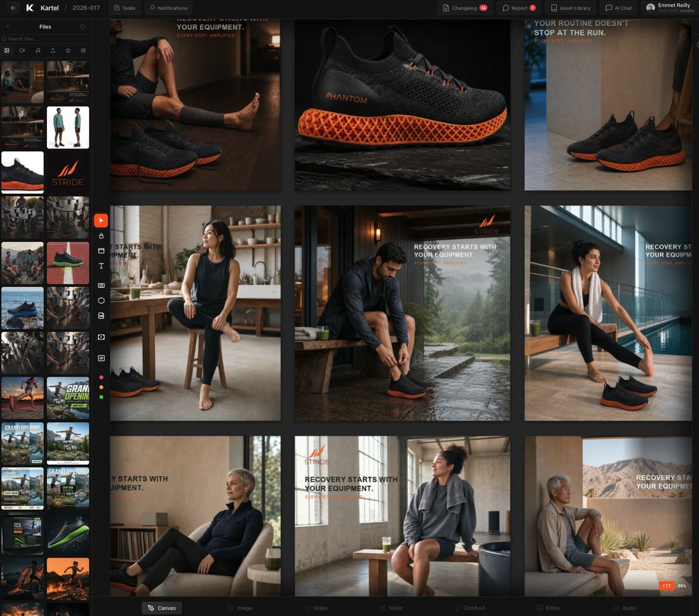
Task: Filter files by audio music icon
Action: [38, 51]
